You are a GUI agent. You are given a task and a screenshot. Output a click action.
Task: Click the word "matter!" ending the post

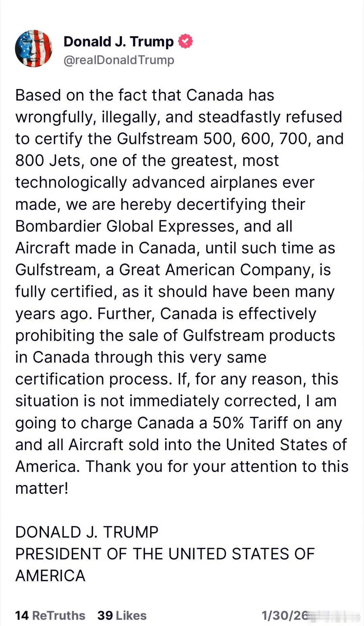click(x=42, y=488)
